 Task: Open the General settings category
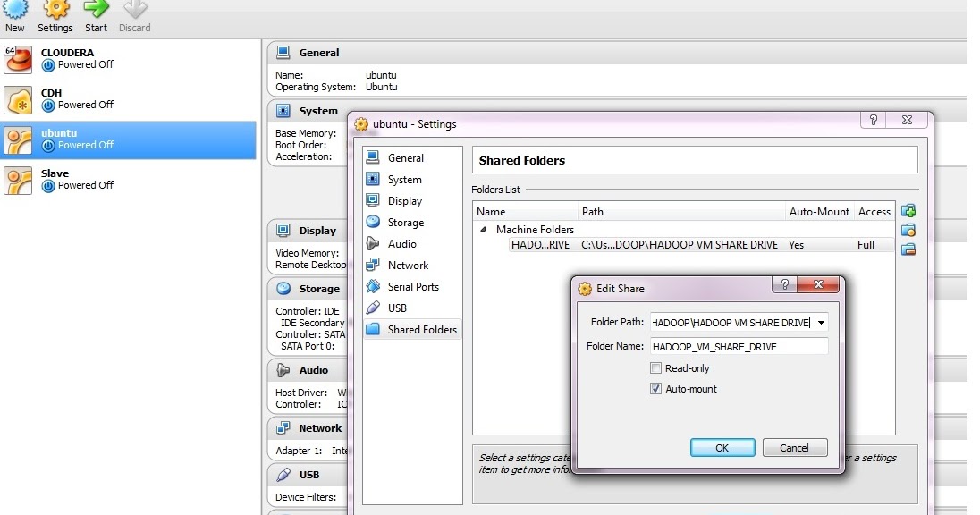click(412, 157)
